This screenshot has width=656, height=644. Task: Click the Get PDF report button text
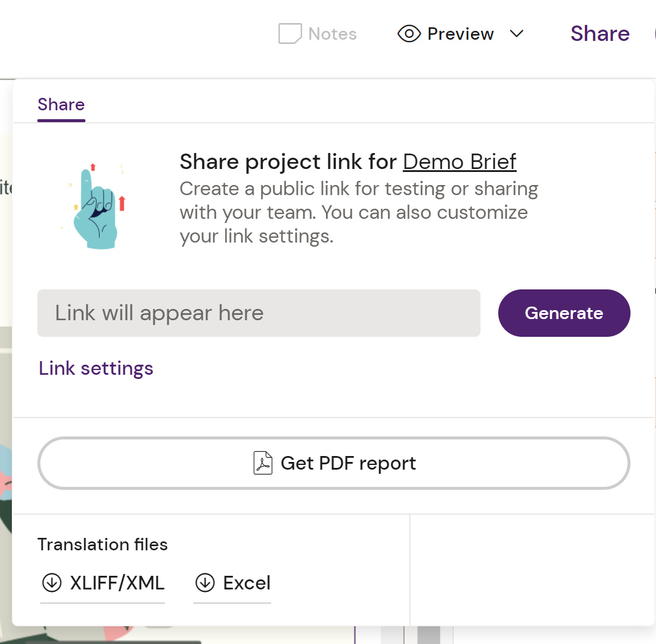(348, 463)
